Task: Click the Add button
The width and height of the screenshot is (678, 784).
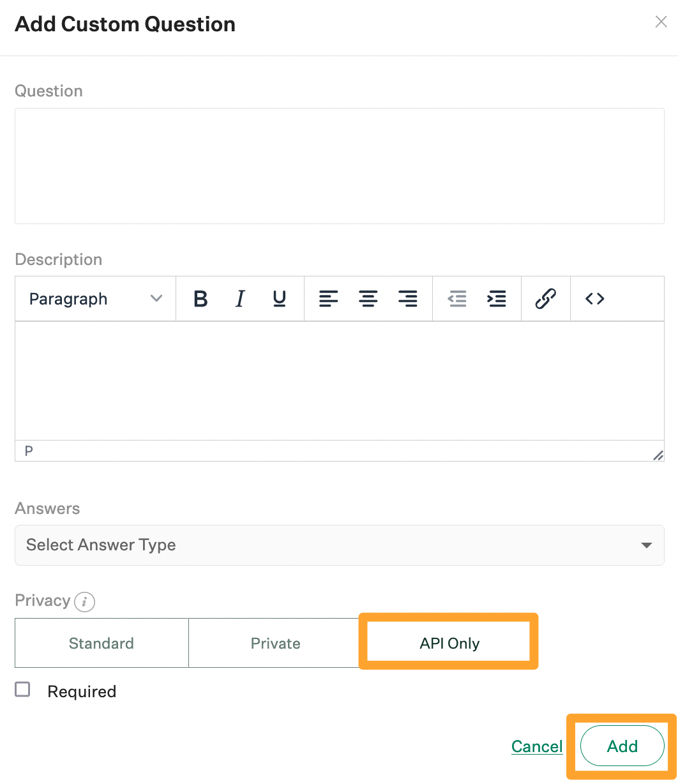Action: pyautogui.click(x=622, y=746)
